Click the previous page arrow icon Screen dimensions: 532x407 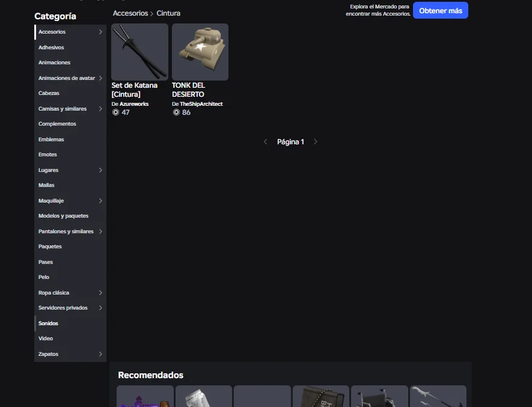pyautogui.click(x=266, y=142)
